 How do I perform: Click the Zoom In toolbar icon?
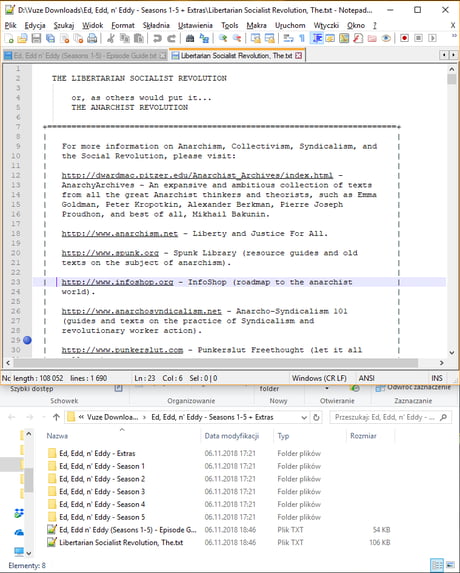[223, 38]
